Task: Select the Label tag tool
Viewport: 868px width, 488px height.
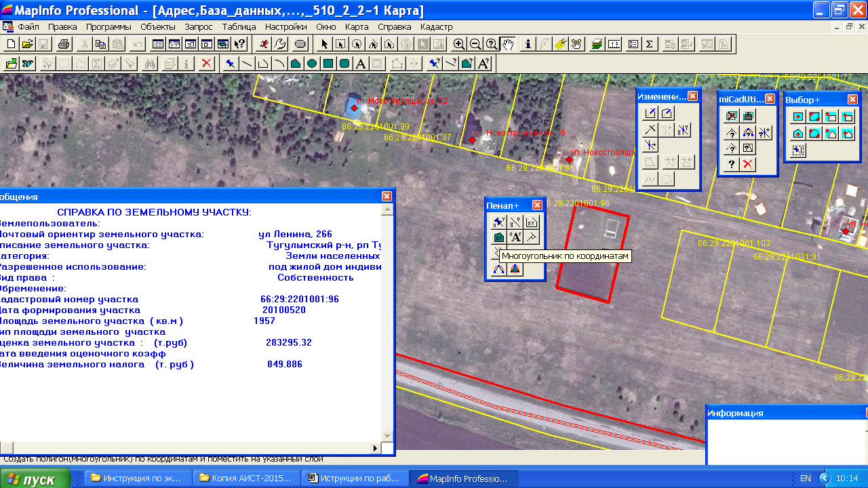Action: click(561, 44)
